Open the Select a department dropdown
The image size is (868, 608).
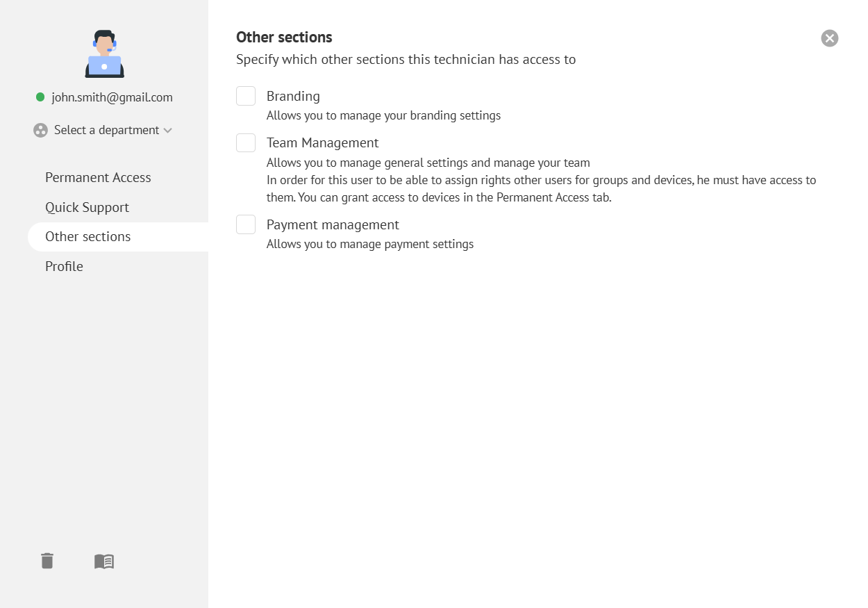pos(106,130)
